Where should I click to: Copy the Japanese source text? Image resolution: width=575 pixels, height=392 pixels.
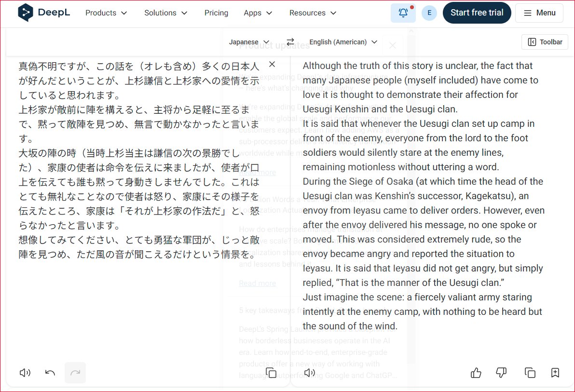[x=271, y=373]
